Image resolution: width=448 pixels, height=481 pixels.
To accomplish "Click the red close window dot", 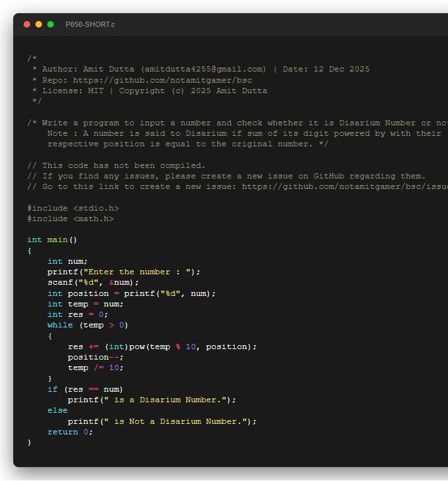I will (27, 24).
